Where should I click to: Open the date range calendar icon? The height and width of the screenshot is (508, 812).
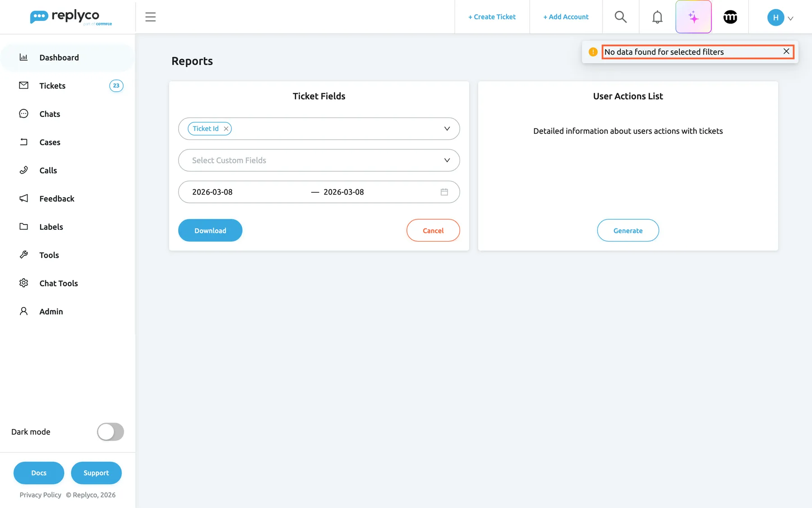tap(444, 192)
